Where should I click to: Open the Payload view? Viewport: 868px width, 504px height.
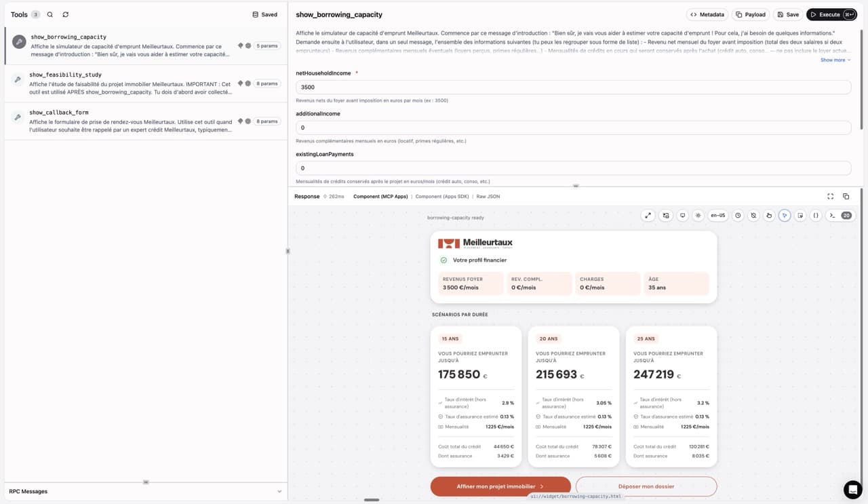click(x=751, y=14)
